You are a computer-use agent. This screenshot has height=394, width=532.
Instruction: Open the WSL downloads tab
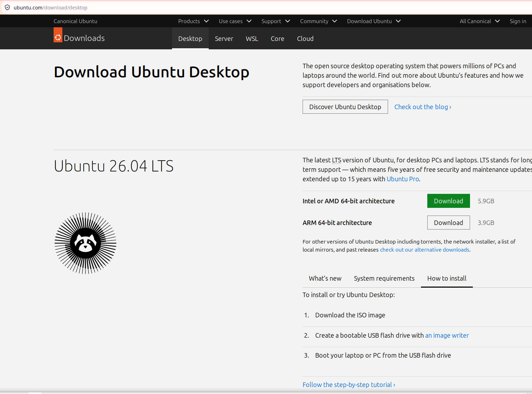(x=252, y=38)
